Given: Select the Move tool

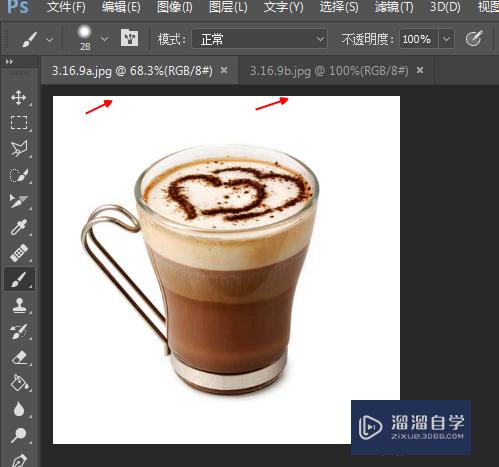Looking at the screenshot, I should coord(18,98).
